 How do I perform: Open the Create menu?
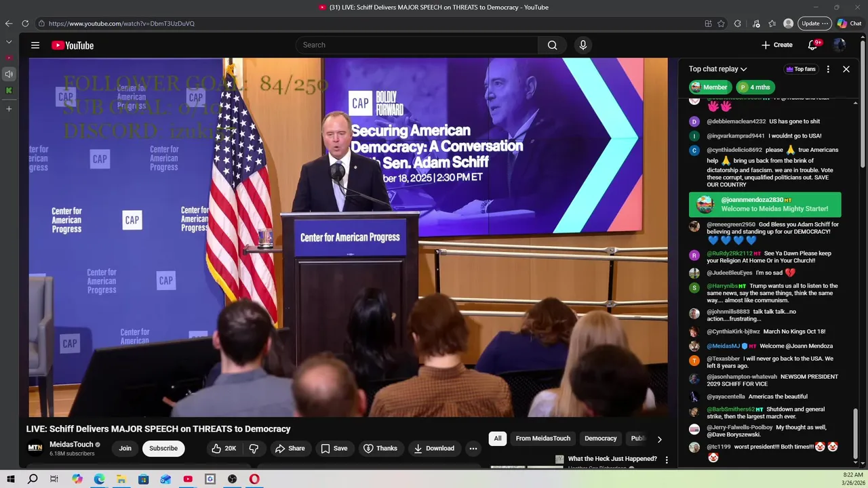[x=777, y=45]
